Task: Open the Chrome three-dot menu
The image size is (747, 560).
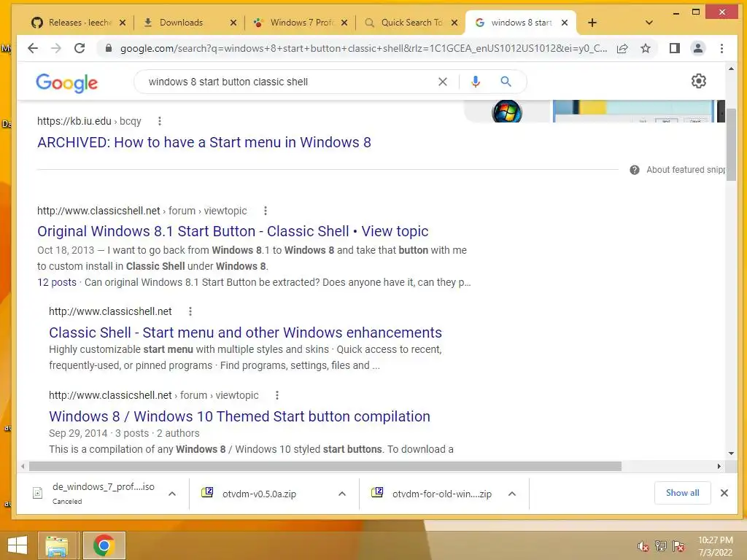Action: point(721,48)
